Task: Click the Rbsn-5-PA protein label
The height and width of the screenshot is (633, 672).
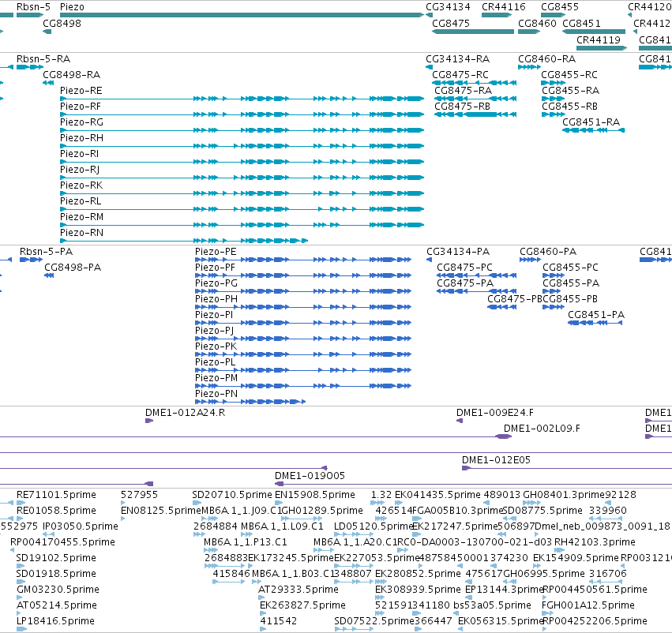Action: (x=47, y=252)
